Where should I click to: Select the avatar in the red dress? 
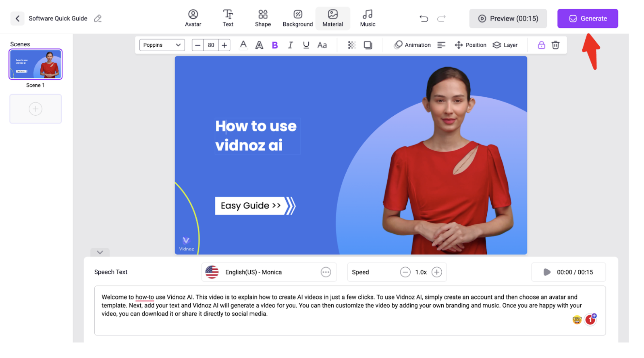[x=447, y=161]
